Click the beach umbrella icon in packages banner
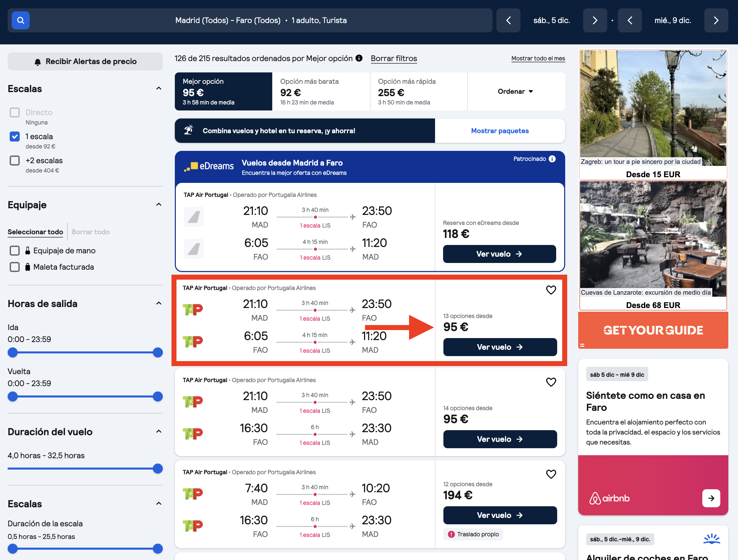Image resolution: width=738 pixels, height=560 pixels. pos(189,130)
